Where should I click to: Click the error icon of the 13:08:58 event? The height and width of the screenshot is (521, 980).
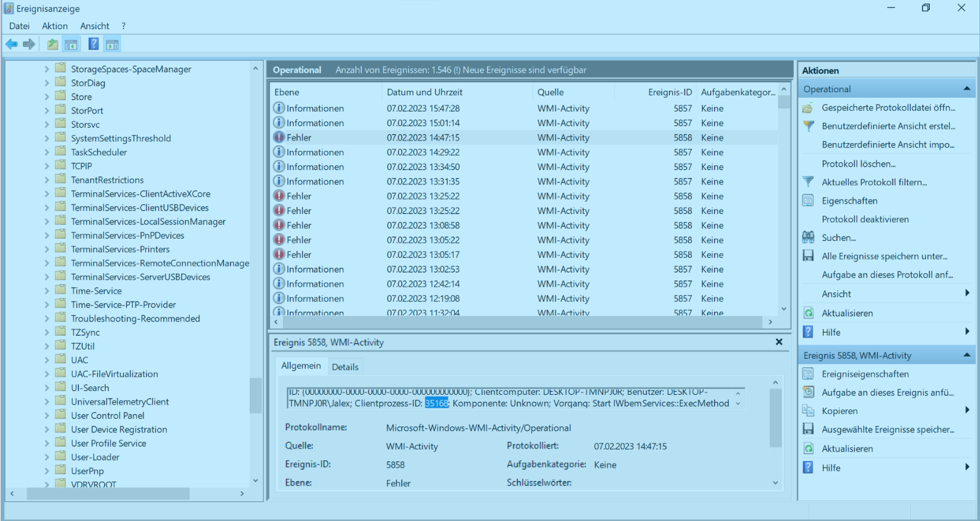coord(279,225)
